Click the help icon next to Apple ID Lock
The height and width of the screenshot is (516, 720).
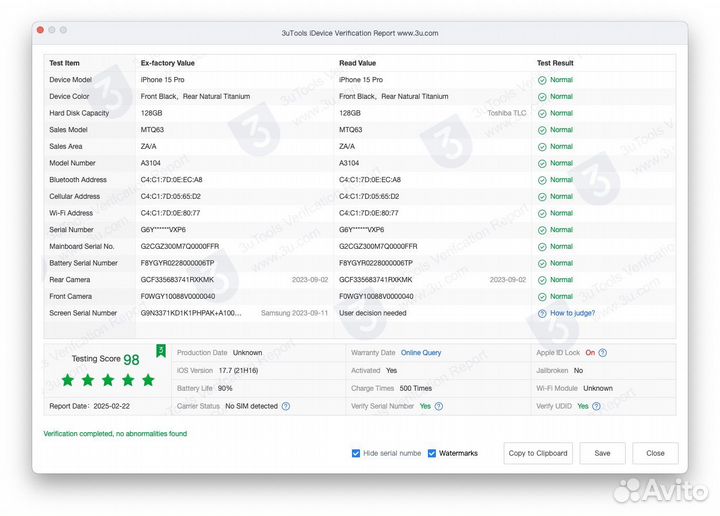(x=603, y=353)
